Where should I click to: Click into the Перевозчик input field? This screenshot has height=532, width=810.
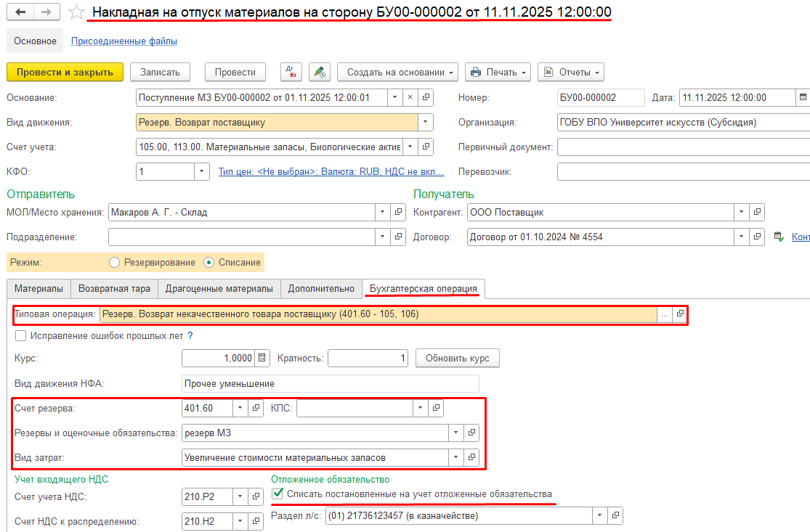(x=683, y=172)
